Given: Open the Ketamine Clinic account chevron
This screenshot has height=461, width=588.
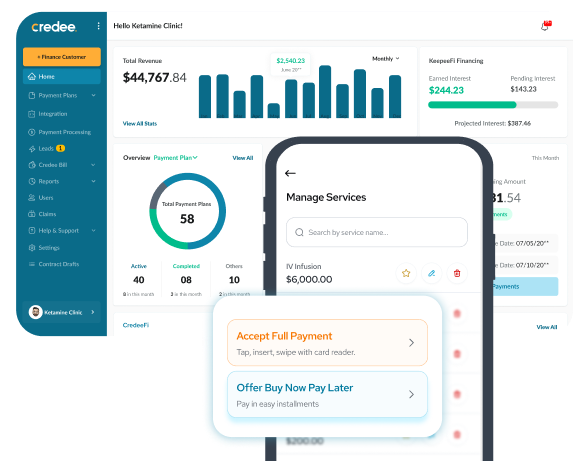Looking at the screenshot, I should (93, 312).
